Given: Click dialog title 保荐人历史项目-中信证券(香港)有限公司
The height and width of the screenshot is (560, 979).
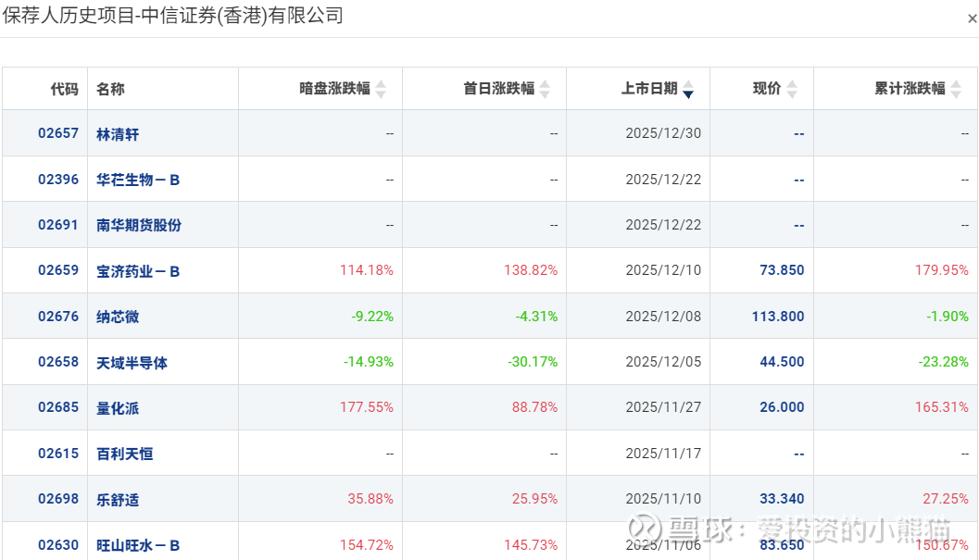Looking at the screenshot, I should 173,15.
